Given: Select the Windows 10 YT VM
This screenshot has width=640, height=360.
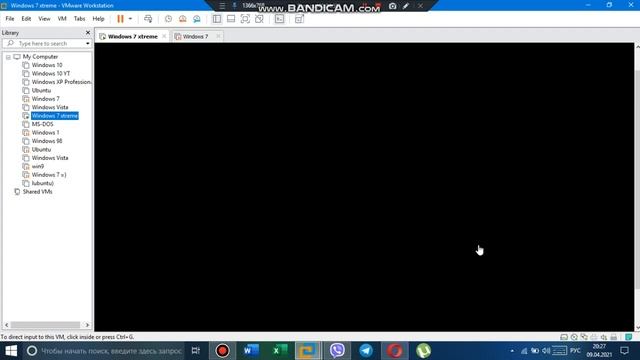Looking at the screenshot, I should click(51, 73).
